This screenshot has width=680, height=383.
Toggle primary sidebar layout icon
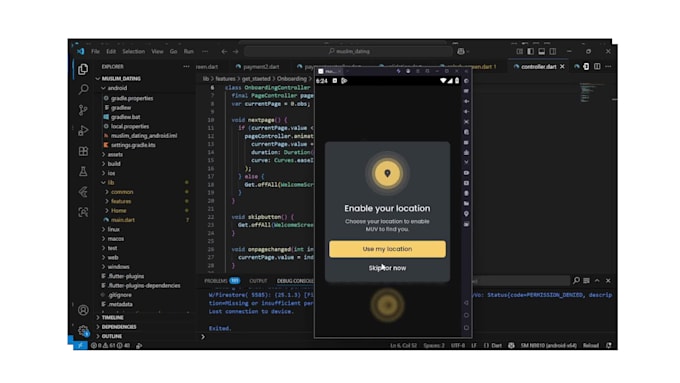point(530,51)
